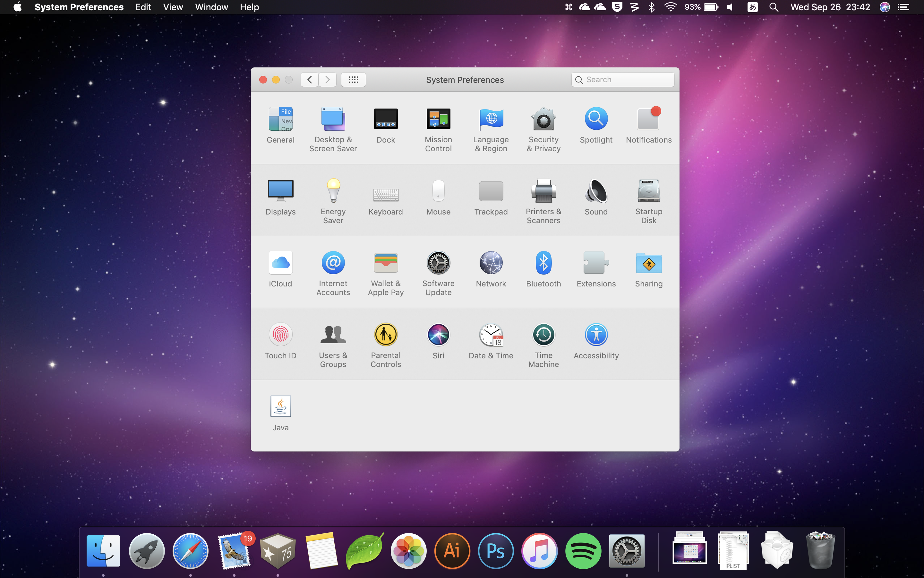Viewport: 924px width, 578px height.
Task: Open Safari from the Dock
Action: (191, 551)
